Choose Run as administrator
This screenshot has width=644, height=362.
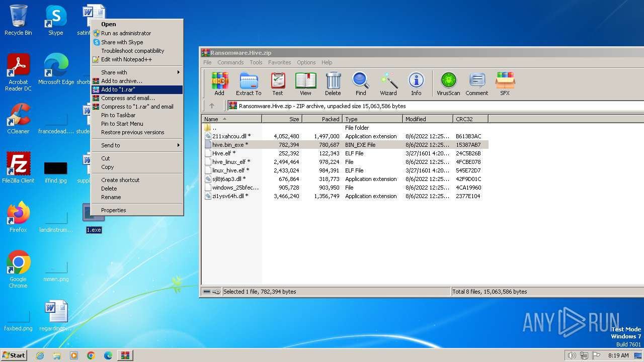[x=137, y=33]
